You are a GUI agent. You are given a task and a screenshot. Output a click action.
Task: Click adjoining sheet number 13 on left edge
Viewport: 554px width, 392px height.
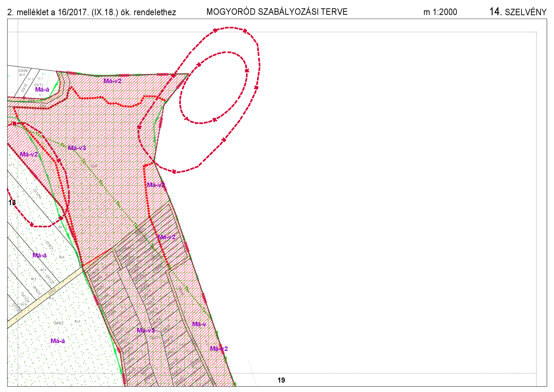point(12,202)
